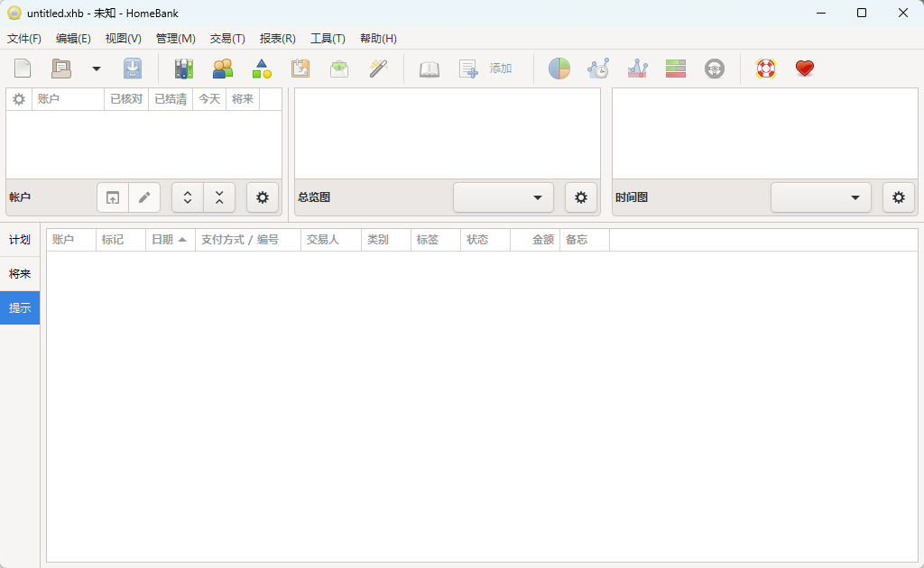Open the 文件(F) menu
The width and height of the screenshot is (924, 568).
[x=24, y=38]
